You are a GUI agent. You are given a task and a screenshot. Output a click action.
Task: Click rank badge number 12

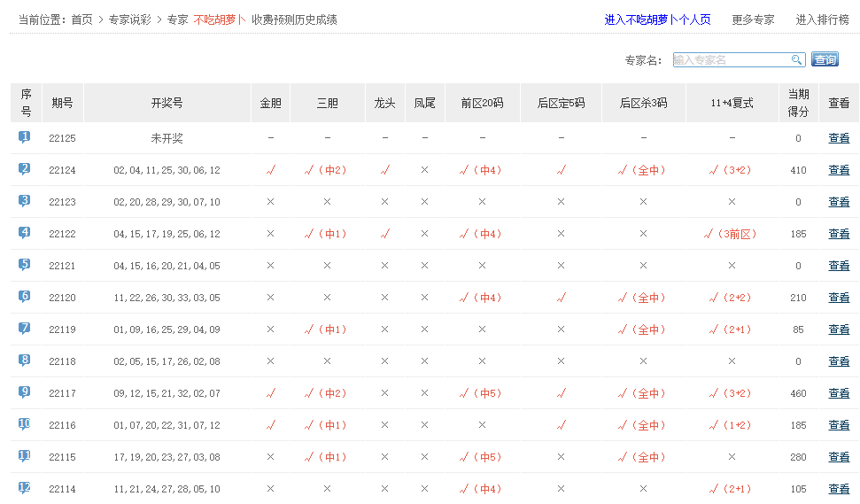pos(25,488)
